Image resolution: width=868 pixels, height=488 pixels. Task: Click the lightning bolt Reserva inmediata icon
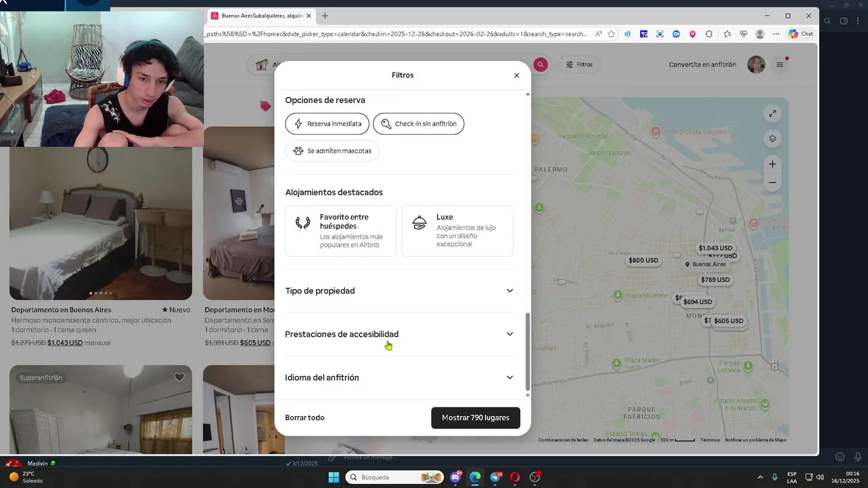[x=298, y=124]
